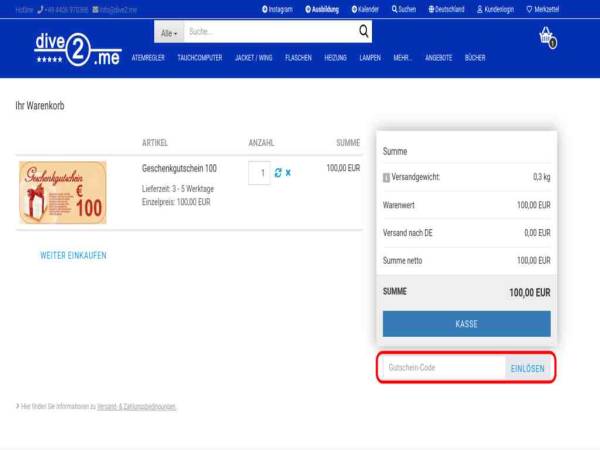Open the Kalender link
The height and width of the screenshot is (450, 600).
click(x=365, y=9)
